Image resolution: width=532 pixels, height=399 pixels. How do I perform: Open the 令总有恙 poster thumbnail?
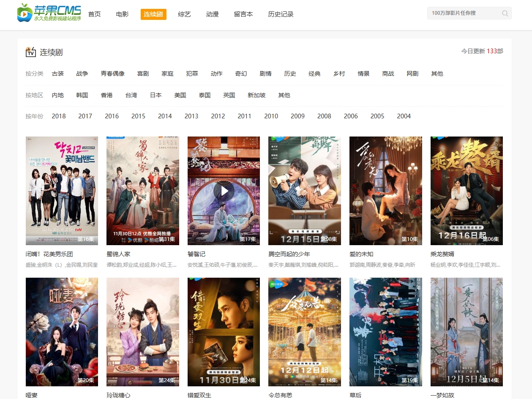coord(305,332)
